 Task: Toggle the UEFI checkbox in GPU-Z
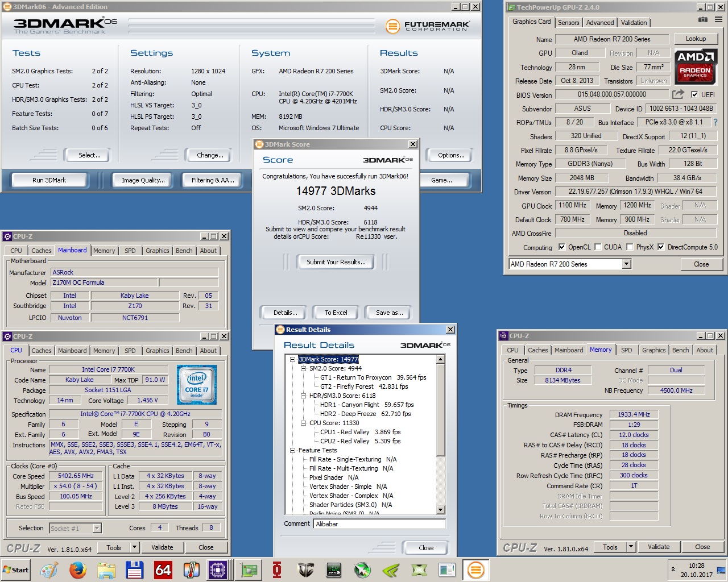(x=694, y=95)
